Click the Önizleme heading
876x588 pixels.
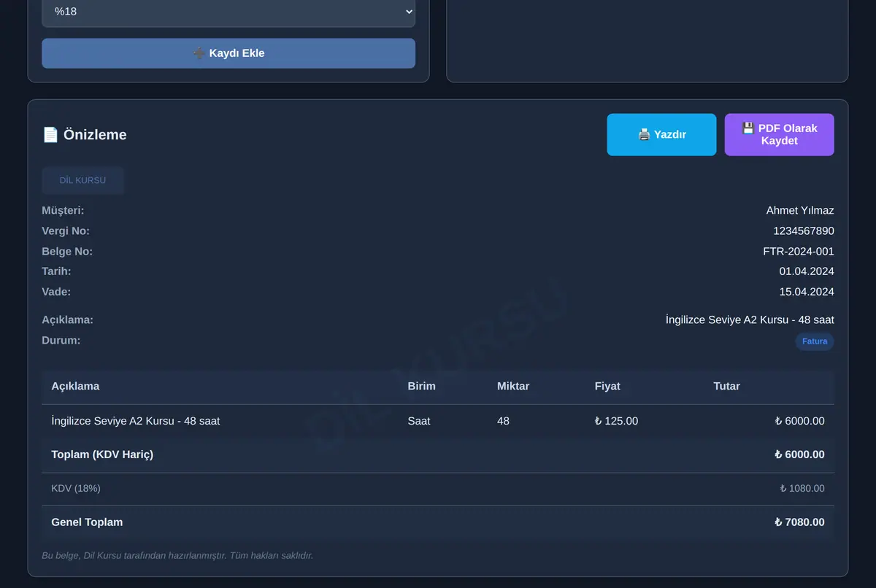point(95,135)
